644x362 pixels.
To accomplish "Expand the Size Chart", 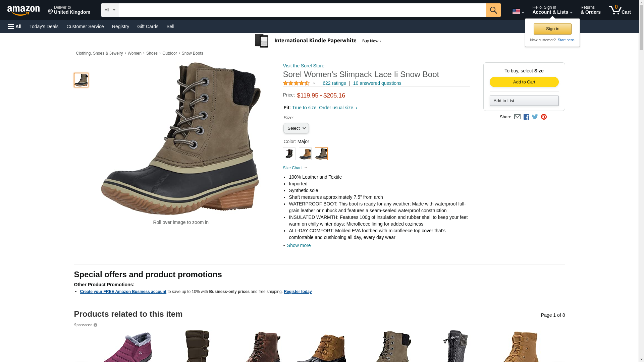I will click(295, 168).
